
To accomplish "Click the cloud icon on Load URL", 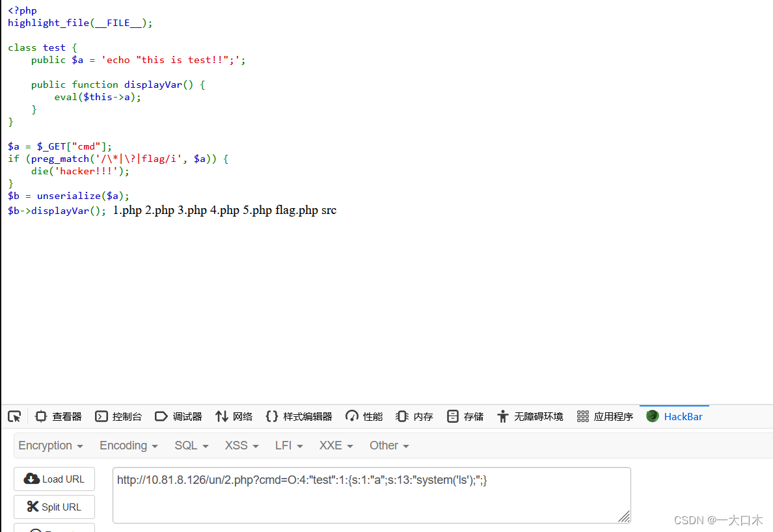I will click(x=31, y=479).
